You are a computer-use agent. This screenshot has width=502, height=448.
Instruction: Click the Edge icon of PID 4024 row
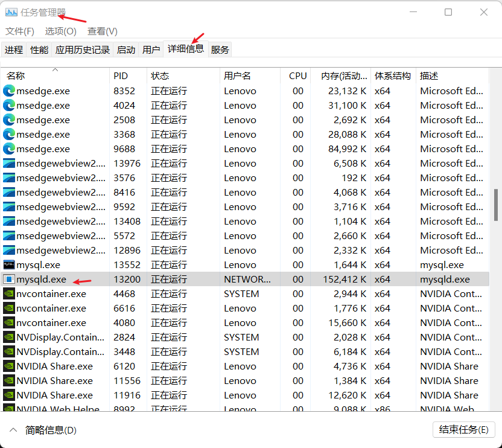pos(9,106)
